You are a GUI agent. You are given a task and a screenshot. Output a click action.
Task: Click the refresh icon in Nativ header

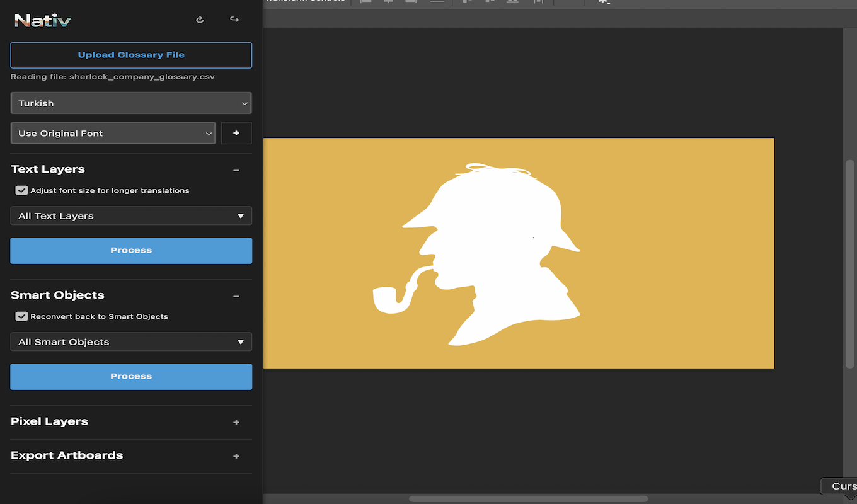(x=200, y=20)
